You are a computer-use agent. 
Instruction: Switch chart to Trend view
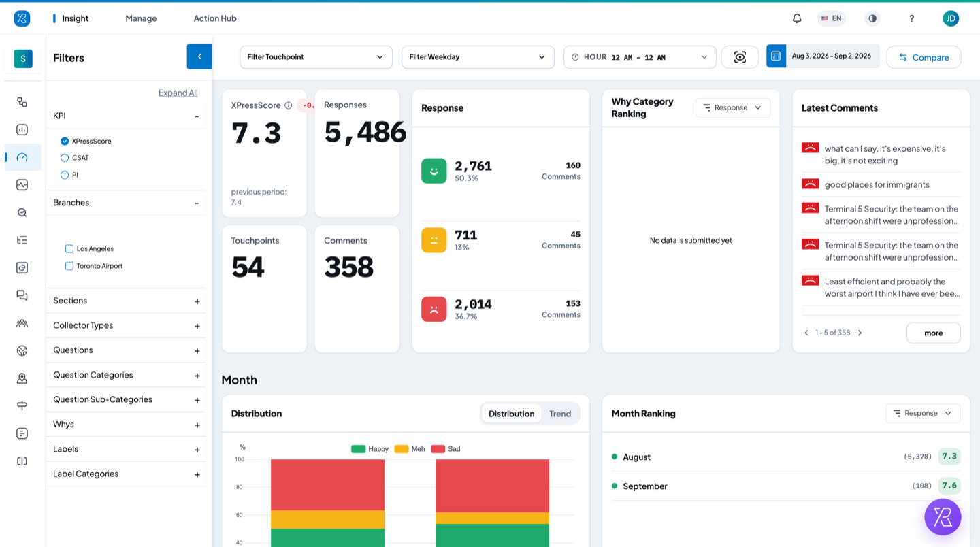click(x=560, y=414)
